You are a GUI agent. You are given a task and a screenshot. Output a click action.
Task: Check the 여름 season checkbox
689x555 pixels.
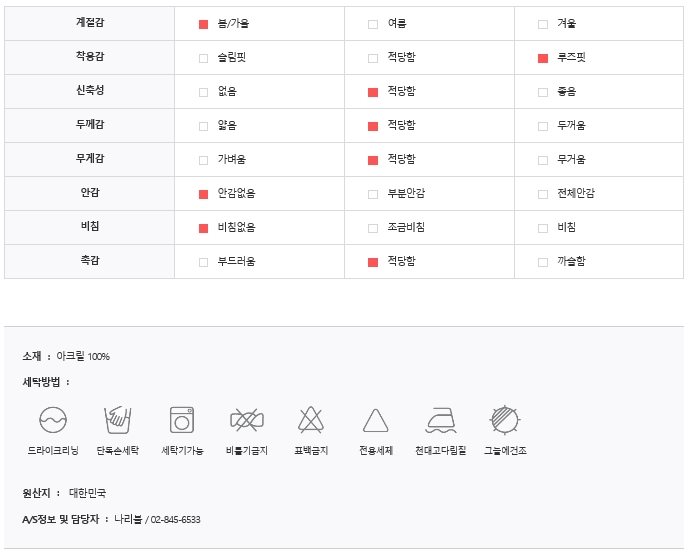pos(373,24)
